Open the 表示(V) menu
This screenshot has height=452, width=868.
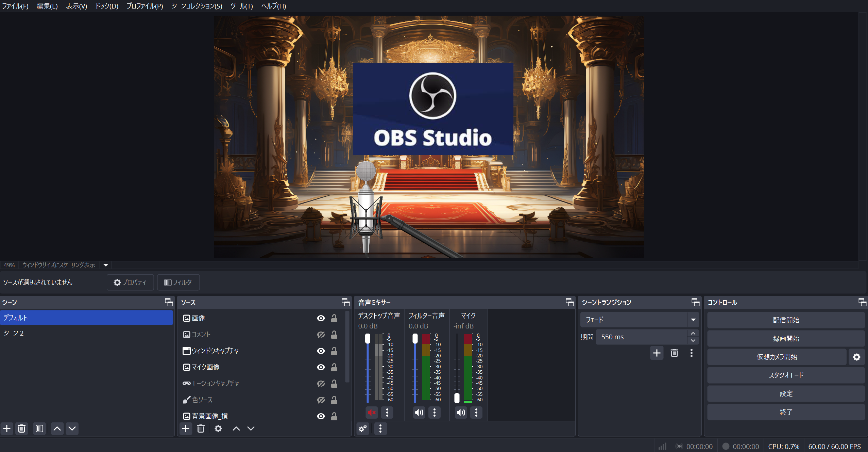(76, 6)
